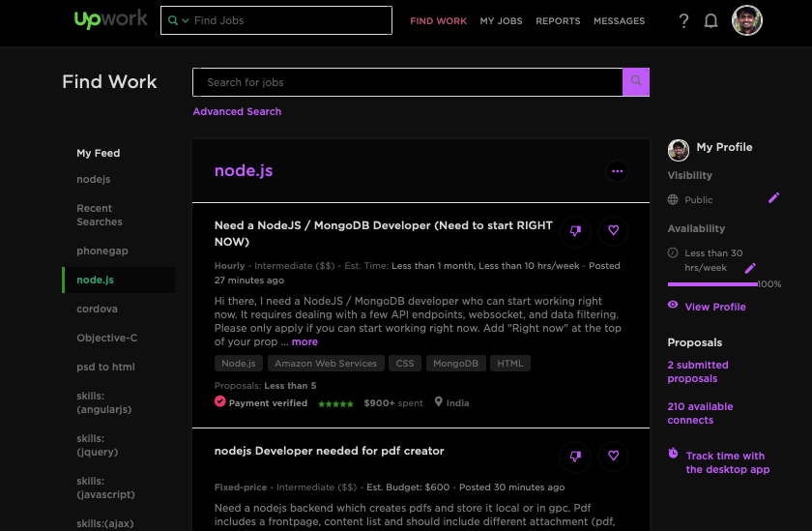Save the NodeJS / MongoDB Developer job with heart

613,230
